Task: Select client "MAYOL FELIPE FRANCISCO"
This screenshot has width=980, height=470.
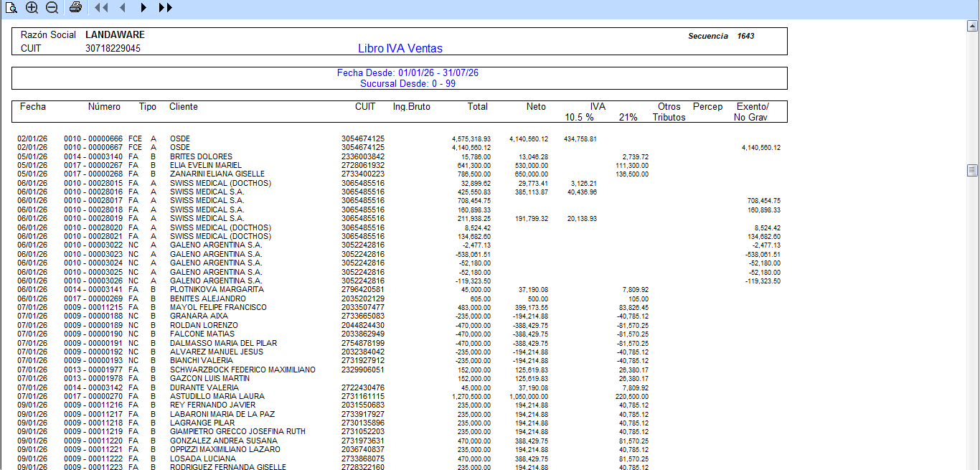Action: (x=218, y=307)
